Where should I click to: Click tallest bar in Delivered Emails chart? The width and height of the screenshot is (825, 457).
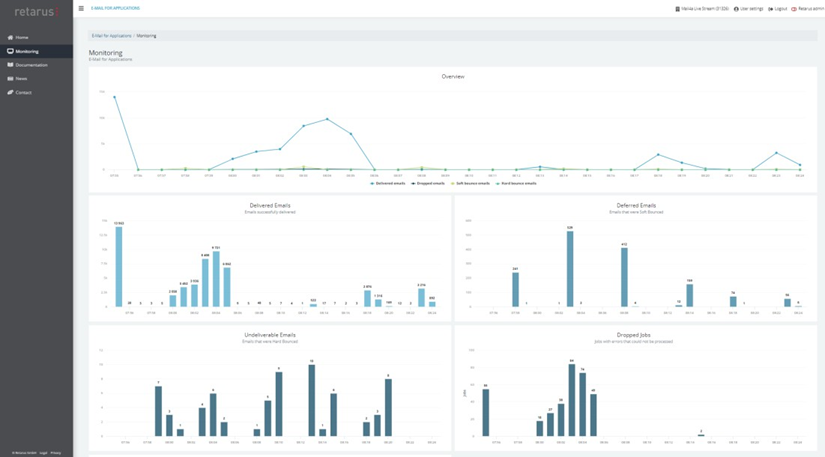tap(119, 266)
